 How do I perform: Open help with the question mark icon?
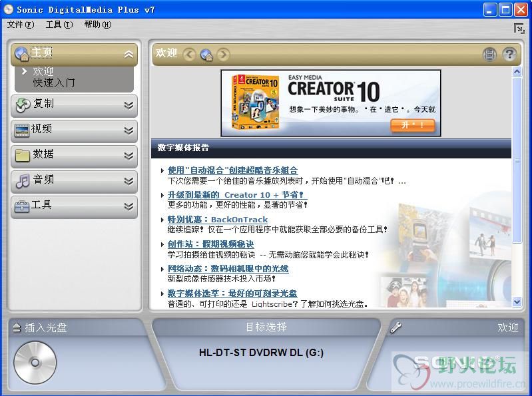(x=509, y=55)
